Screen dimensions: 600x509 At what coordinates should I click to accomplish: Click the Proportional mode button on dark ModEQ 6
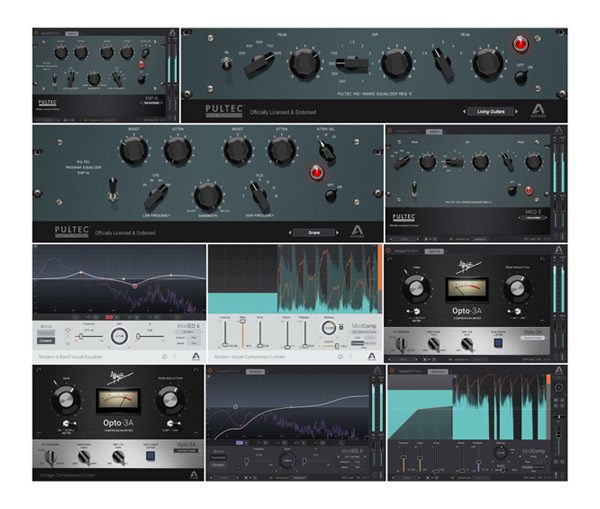pyautogui.click(x=218, y=458)
